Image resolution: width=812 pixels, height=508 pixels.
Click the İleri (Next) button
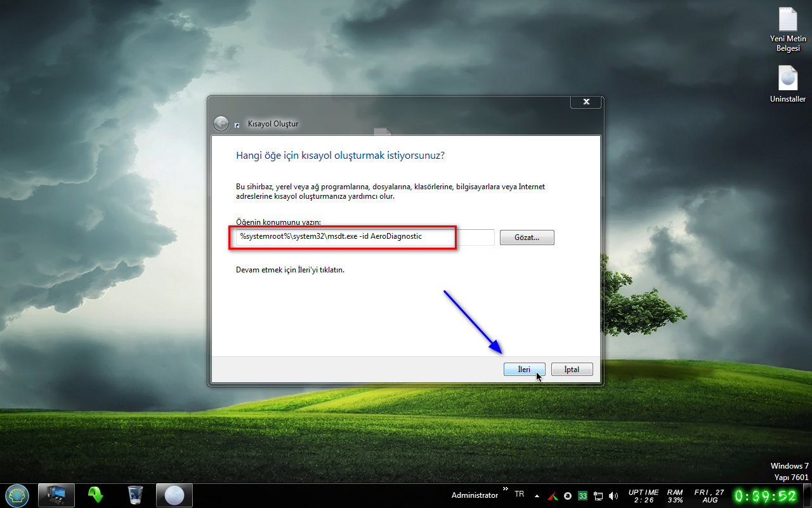524,369
